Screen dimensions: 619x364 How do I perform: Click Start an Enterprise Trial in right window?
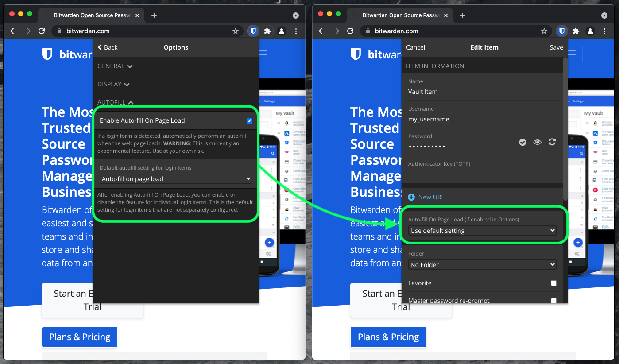401,300
